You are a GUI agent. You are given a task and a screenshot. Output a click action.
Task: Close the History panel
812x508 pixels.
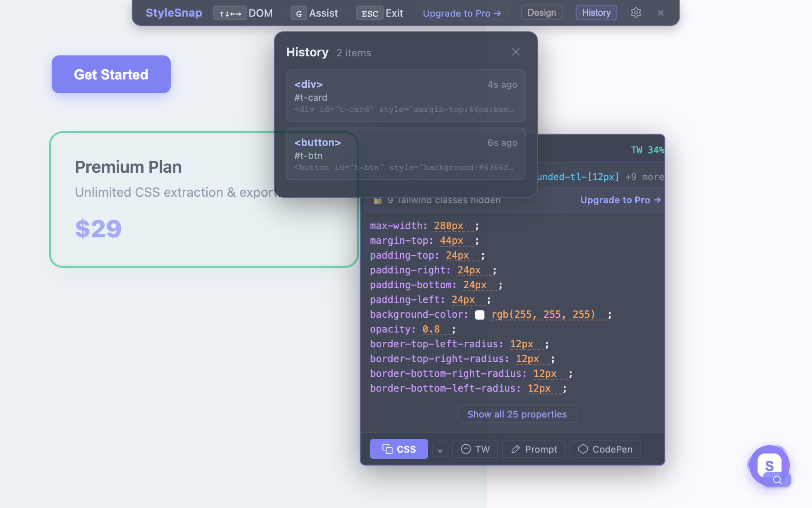516,52
